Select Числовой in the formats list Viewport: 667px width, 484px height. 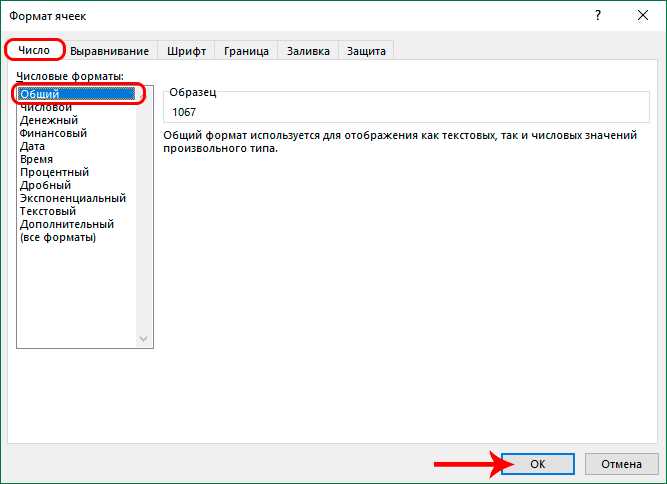[x=77, y=107]
